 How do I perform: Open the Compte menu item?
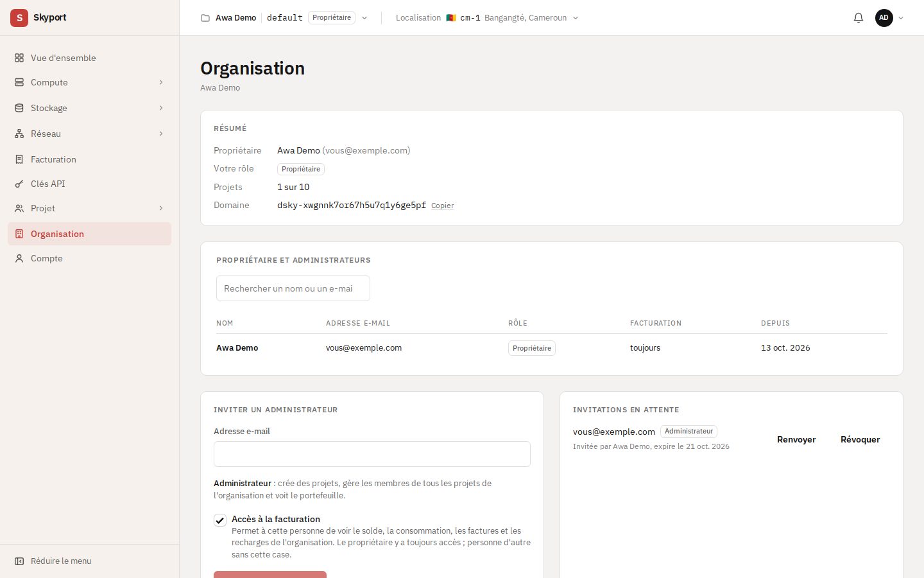[x=89, y=258]
